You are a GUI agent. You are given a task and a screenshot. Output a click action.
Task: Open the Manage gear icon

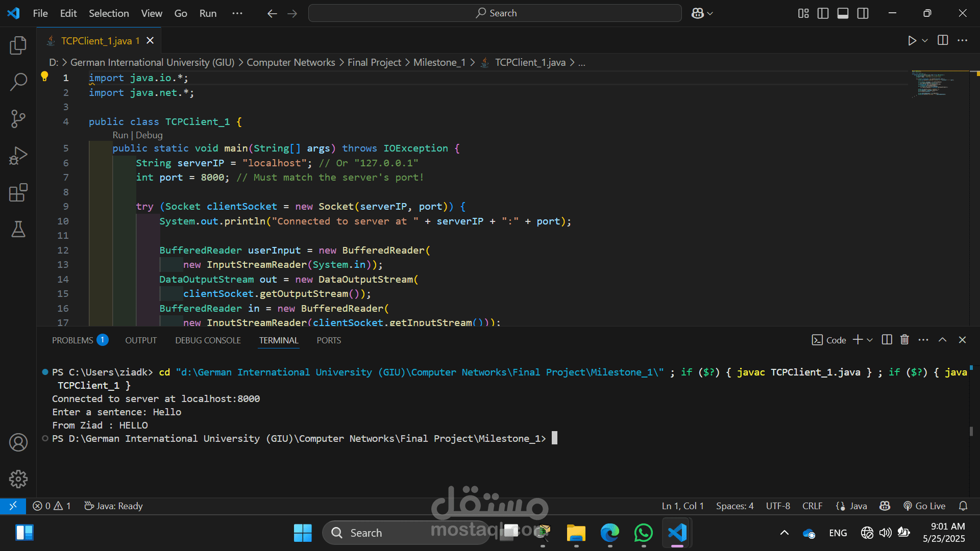pos(18,479)
